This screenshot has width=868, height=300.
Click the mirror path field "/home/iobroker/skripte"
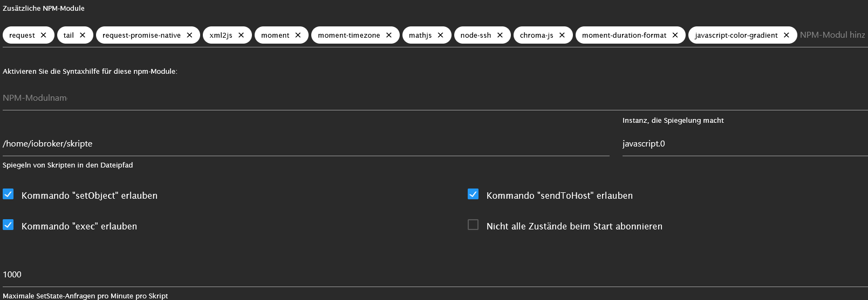302,144
